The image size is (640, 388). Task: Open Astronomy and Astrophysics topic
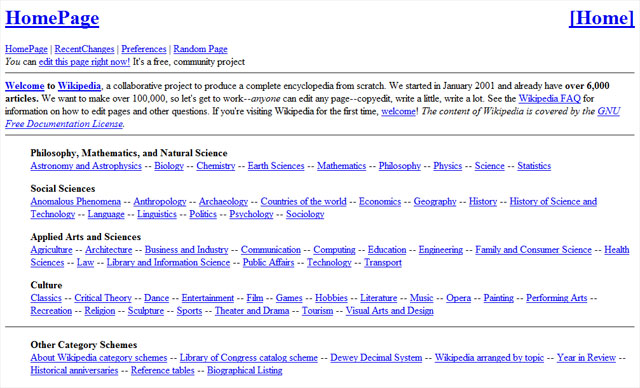point(86,166)
